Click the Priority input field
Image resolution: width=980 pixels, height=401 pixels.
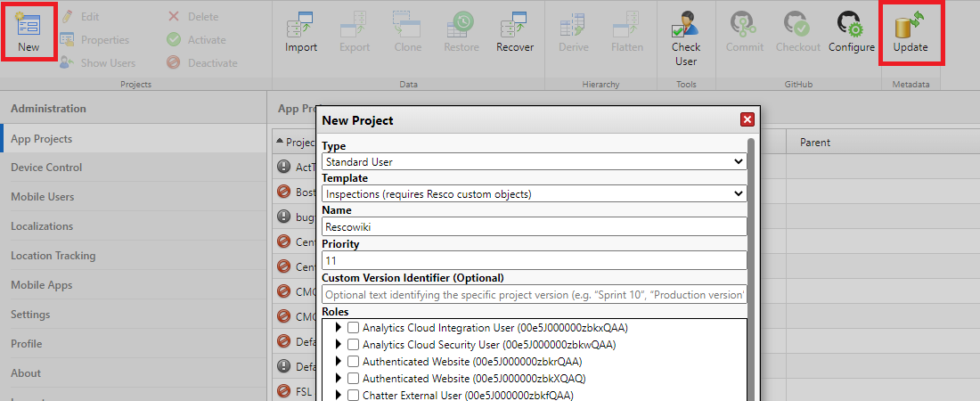pyautogui.click(x=535, y=260)
